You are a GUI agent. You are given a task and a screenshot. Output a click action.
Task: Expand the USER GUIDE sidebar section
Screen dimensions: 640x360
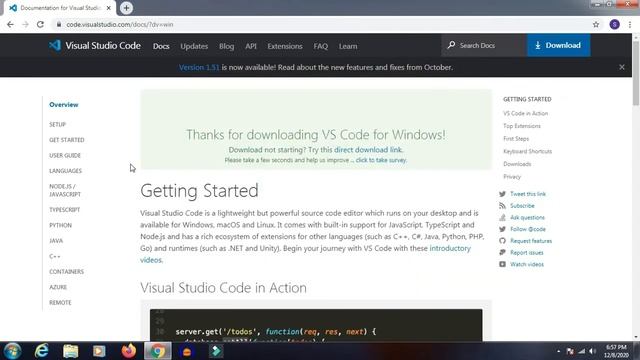pos(65,156)
